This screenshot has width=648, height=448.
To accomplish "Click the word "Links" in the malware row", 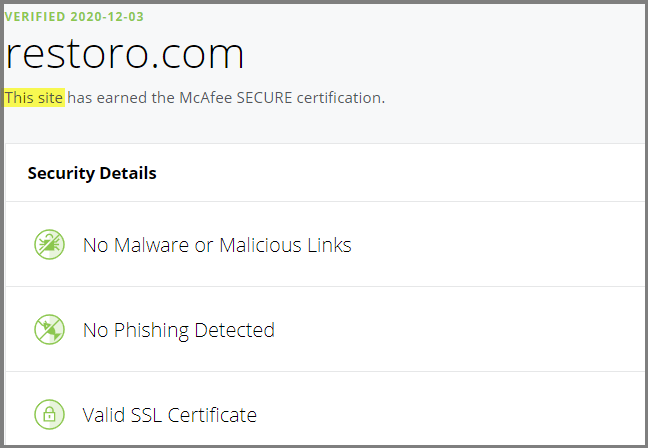I will click(x=329, y=245).
